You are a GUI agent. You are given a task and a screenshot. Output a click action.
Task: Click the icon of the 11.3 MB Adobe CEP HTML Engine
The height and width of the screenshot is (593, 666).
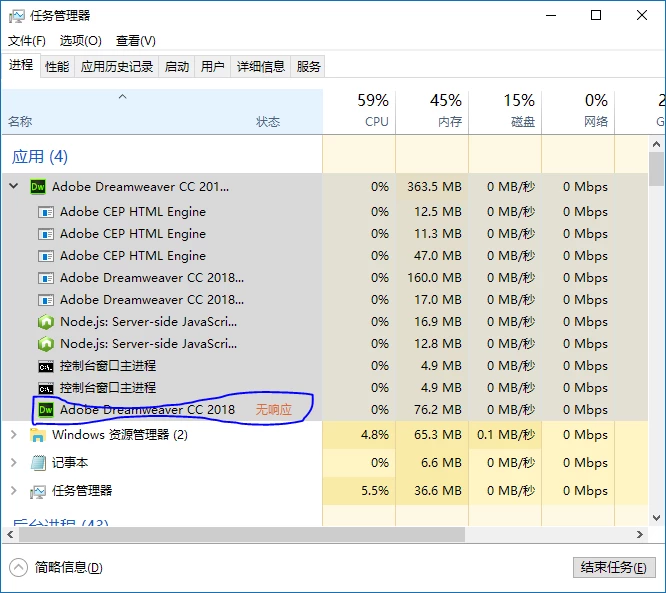(45, 234)
